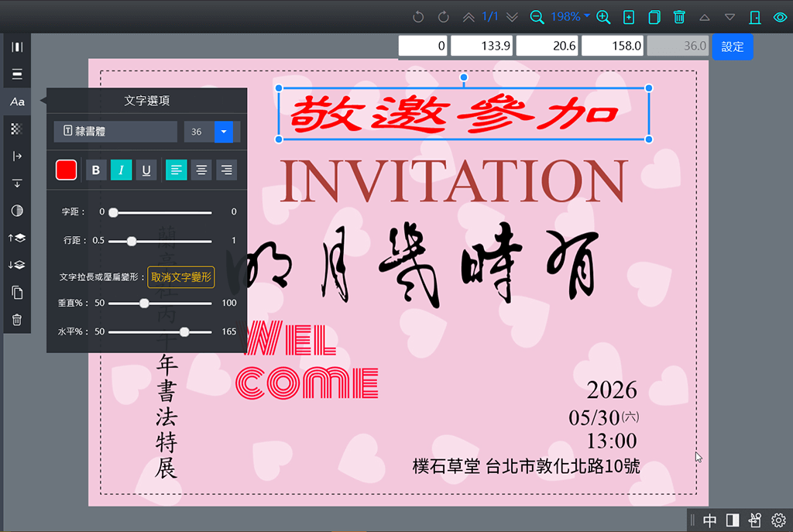
Task: Click the undo arrow icon
Action: coord(417,17)
